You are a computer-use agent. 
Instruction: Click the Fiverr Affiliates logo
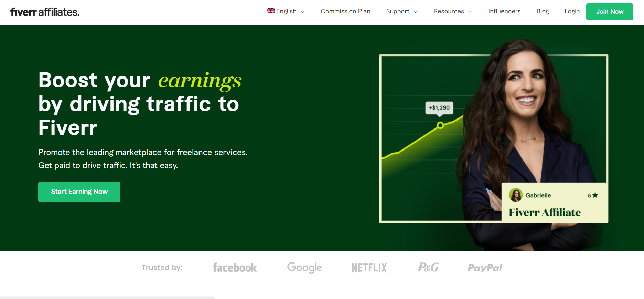[45, 12]
